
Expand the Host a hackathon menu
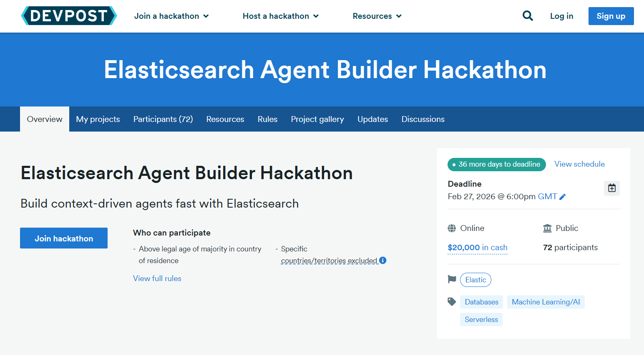pos(281,16)
